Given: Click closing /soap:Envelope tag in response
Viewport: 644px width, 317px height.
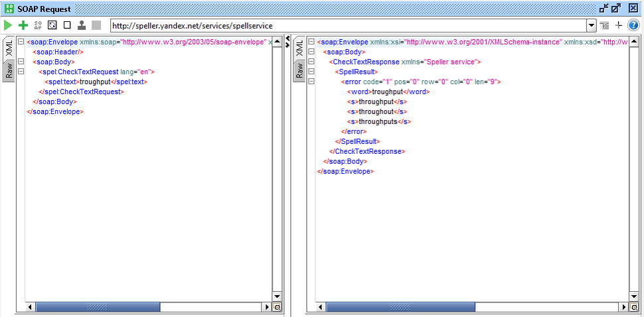Looking at the screenshot, I should tap(345, 171).
